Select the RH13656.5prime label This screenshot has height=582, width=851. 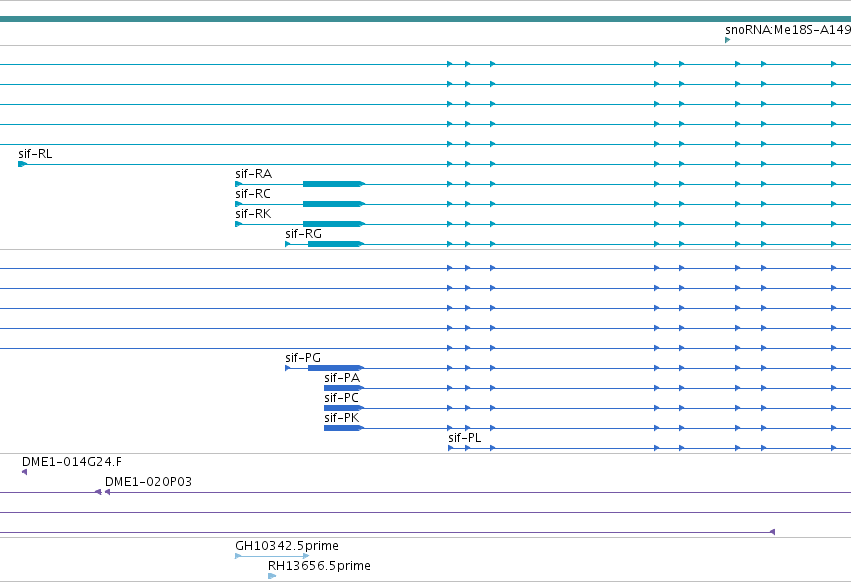pos(319,566)
